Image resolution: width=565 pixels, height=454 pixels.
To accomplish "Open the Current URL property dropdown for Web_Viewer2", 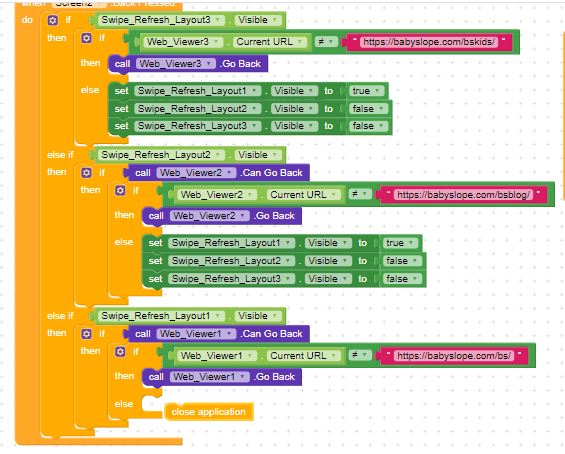I will pos(303,195).
